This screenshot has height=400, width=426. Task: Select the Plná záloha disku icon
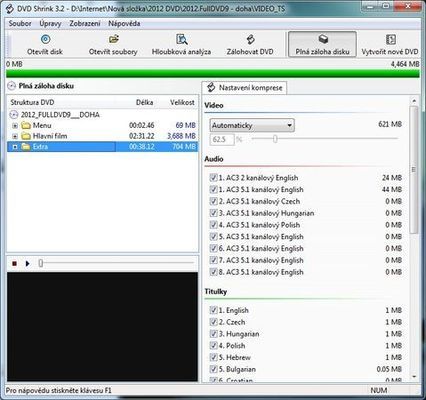[323, 39]
